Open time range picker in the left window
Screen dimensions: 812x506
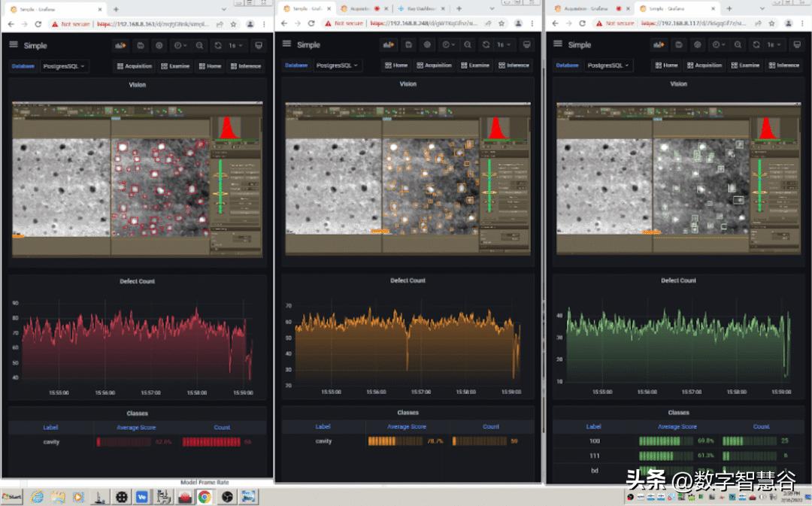point(180,46)
